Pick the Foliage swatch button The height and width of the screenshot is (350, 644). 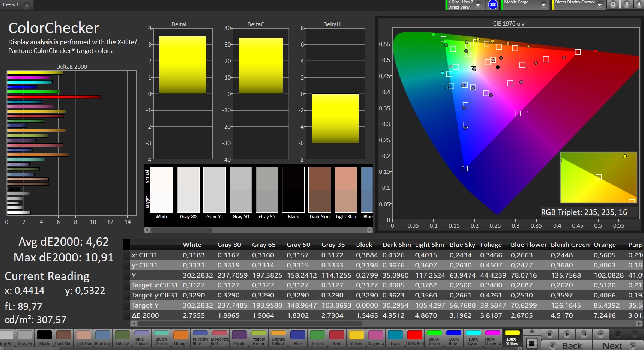(x=122, y=338)
